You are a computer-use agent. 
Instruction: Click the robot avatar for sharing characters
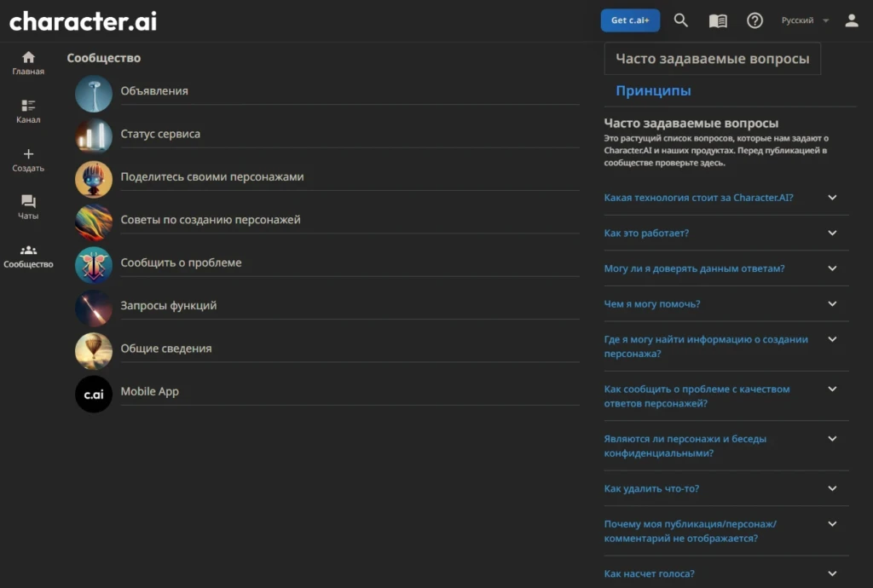pos(94,179)
